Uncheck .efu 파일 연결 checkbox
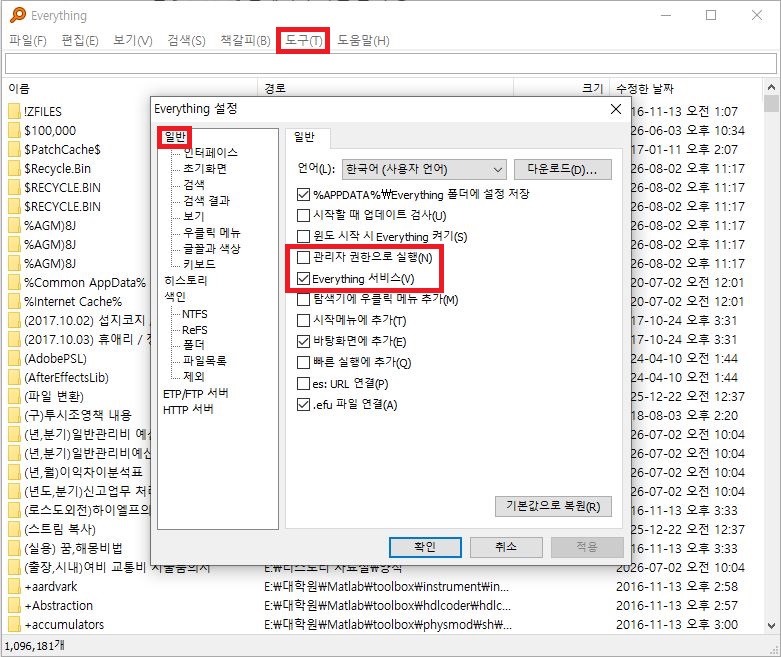This screenshot has width=781, height=657. (x=303, y=404)
